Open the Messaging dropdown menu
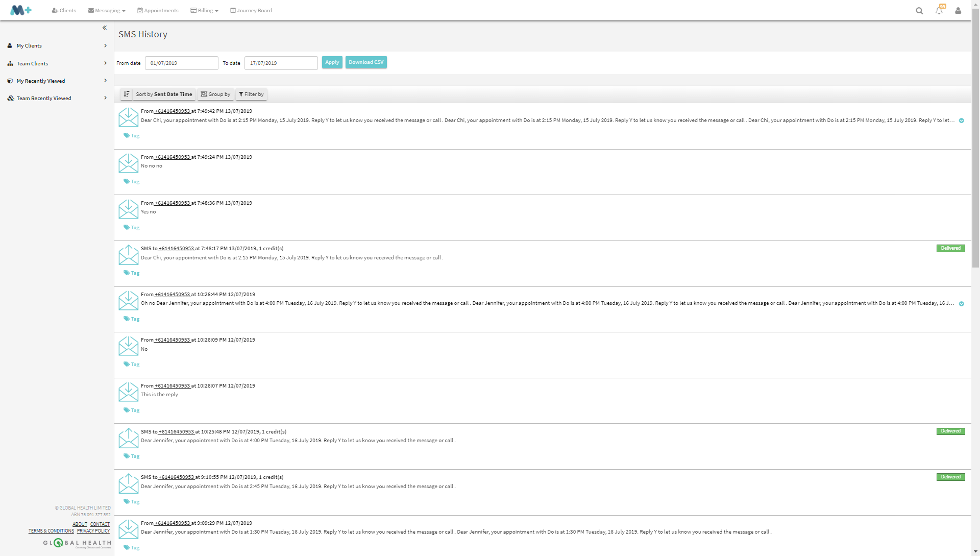980x556 pixels. click(107, 11)
